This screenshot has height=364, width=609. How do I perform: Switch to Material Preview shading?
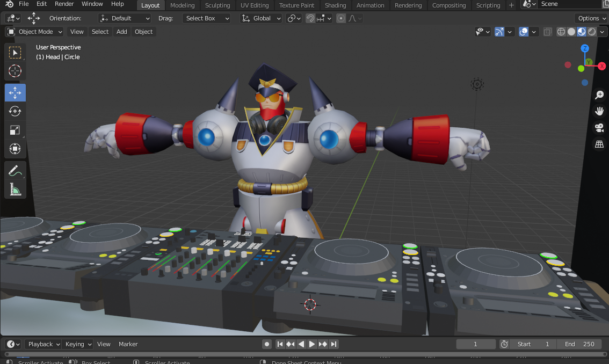(582, 32)
